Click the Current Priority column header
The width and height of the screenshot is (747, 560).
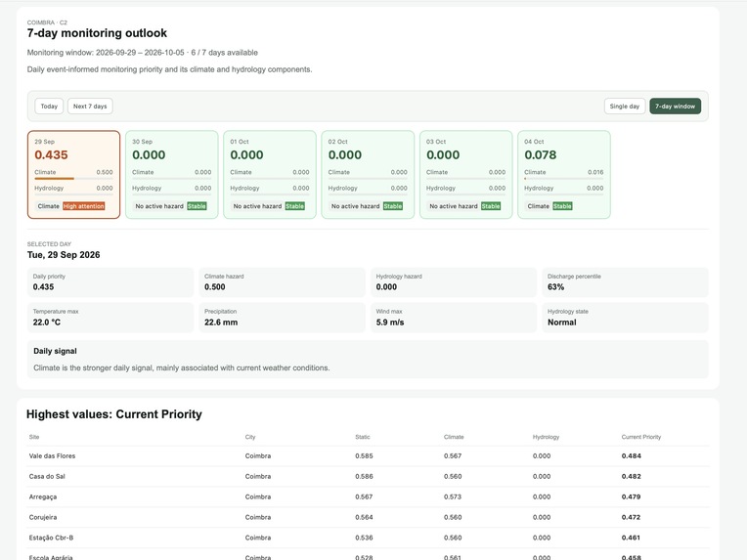(641, 437)
